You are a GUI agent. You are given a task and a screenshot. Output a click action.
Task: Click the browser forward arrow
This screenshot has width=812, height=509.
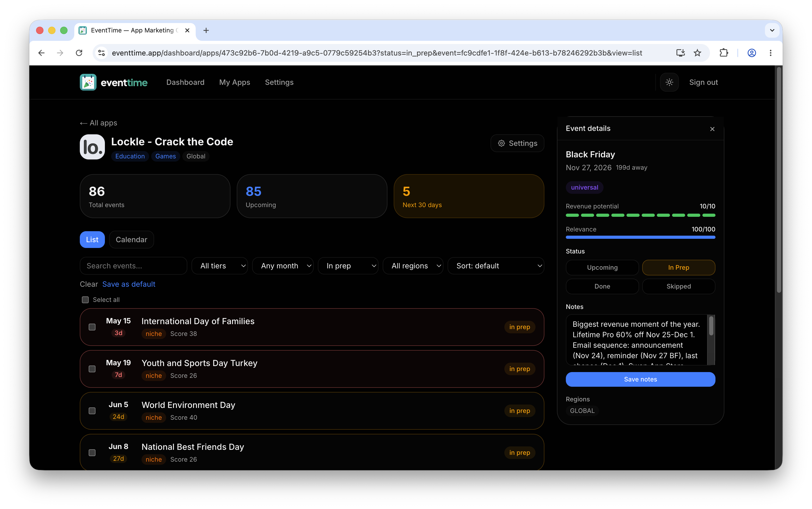[60, 53]
